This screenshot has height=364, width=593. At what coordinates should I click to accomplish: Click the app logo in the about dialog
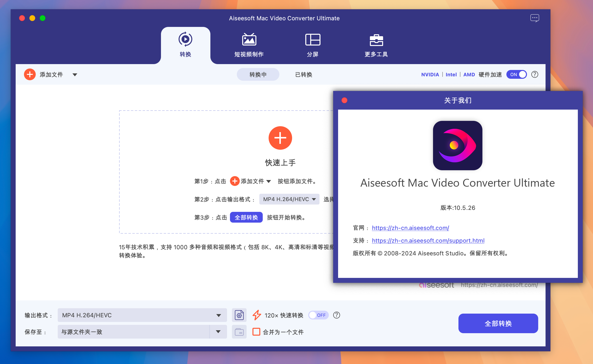[x=457, y=146]
